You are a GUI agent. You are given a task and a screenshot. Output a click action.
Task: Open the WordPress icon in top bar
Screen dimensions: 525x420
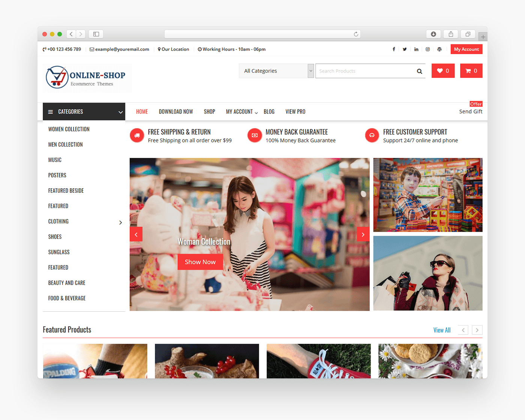(439, 49)
